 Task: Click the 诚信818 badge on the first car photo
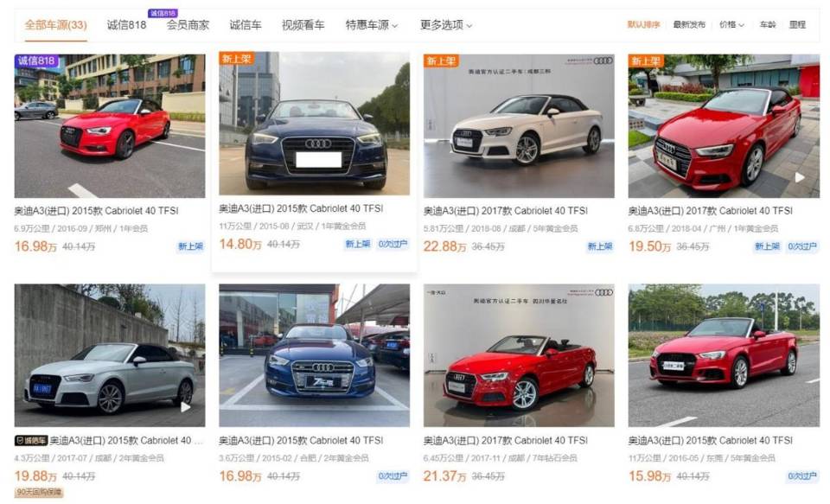[x=36, y=61]
